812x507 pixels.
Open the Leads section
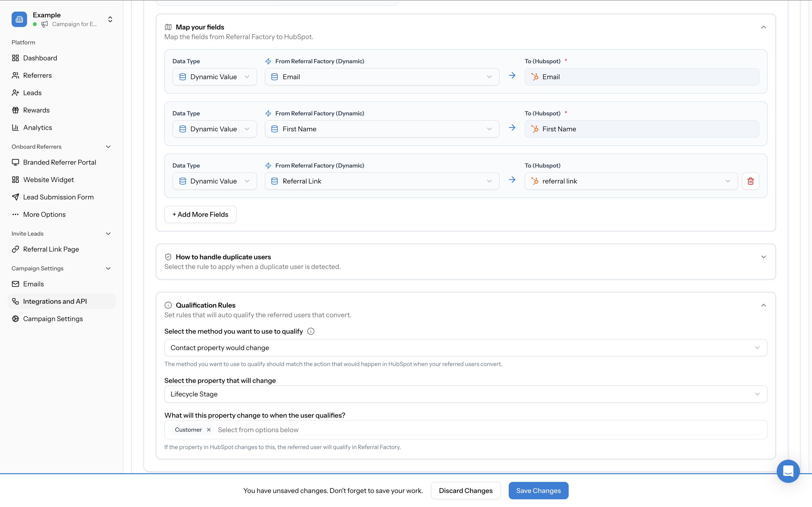(32, 92)
